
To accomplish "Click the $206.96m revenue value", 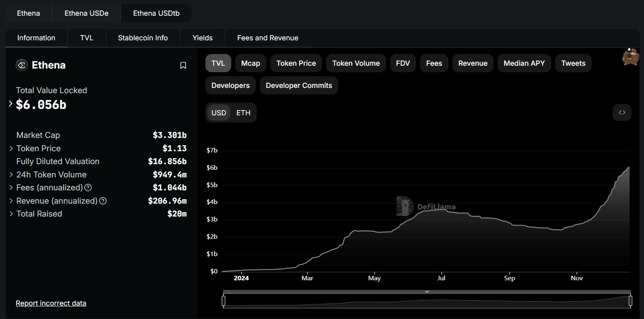I will (x=167, y=201).
